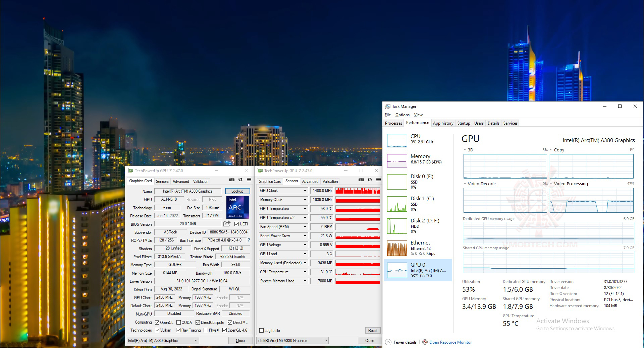Viewport: 644px width, 348px height.
Task: Click the Lookup button
Action: pyautogui.click(x=237, y=191)
